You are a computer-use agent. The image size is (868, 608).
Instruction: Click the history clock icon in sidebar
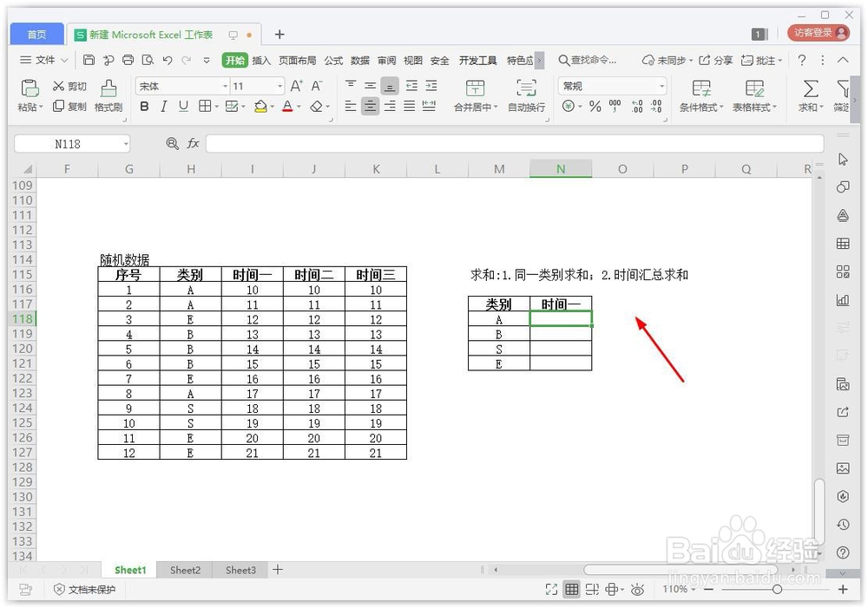point(843,524)
